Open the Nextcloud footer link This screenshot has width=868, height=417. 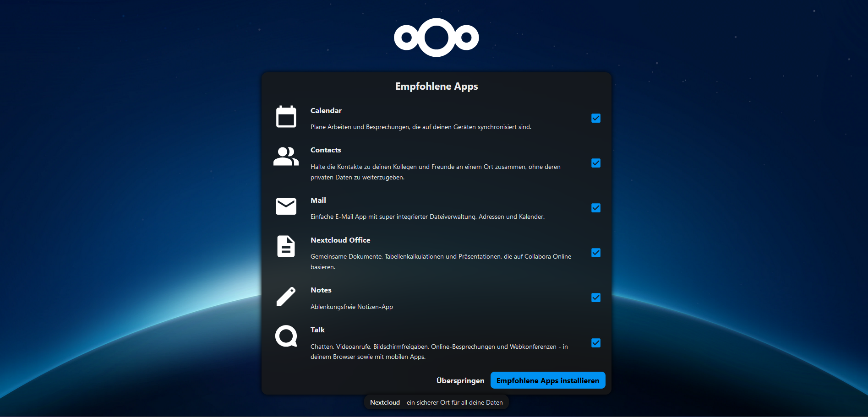(x=385, y=402)
